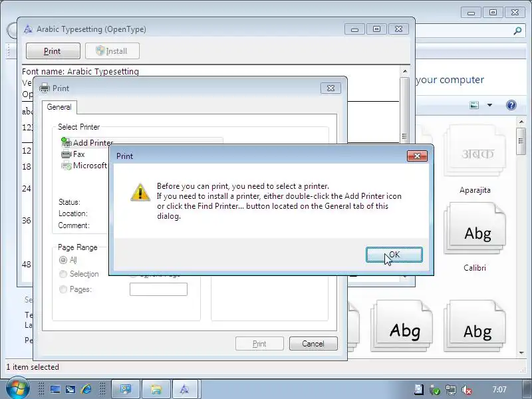Select the Microsoft printer icon
The image size is (532, 399).
point(66,166)
